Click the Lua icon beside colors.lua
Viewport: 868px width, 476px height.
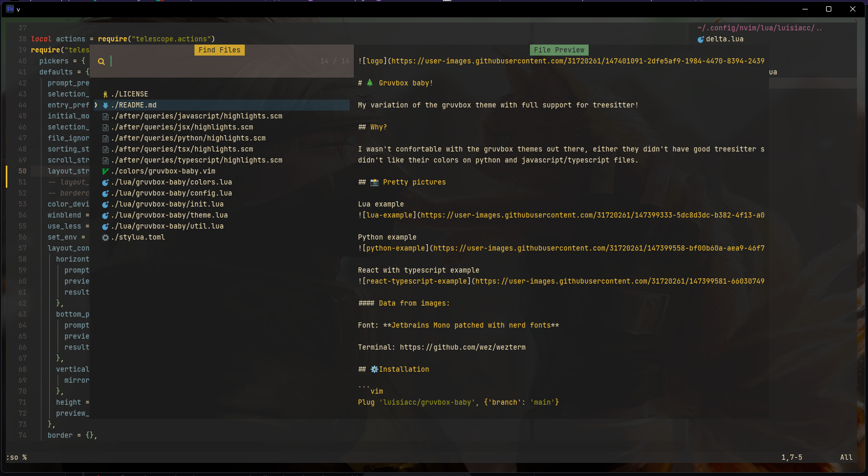coord(105,182)
